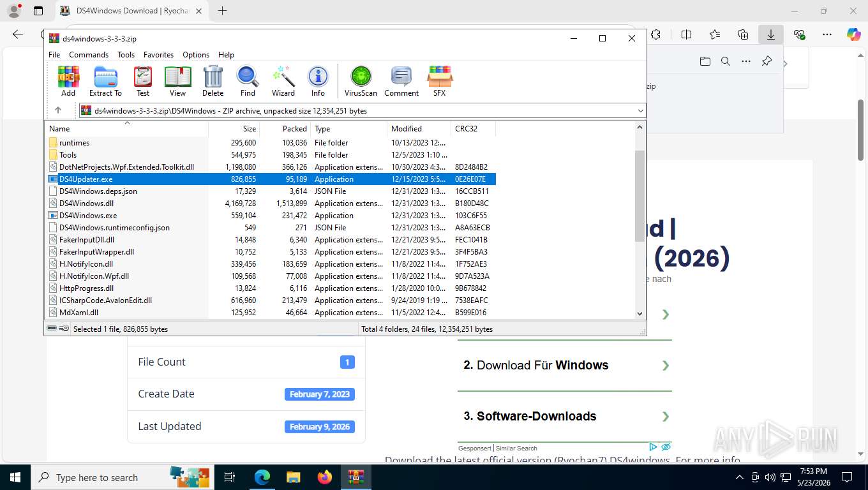Sort by Packed column header
Screen dimensions: 868x490
pos(285,128)
